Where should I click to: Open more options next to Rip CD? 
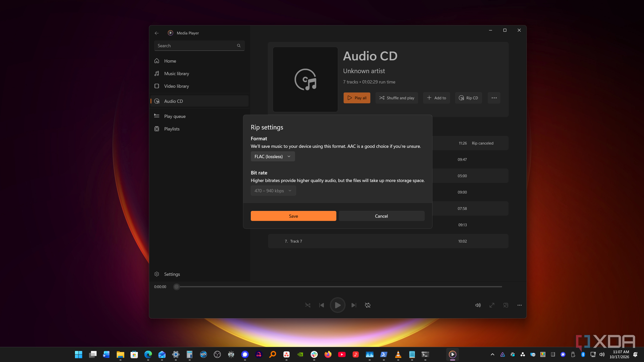tap(494, 98)
